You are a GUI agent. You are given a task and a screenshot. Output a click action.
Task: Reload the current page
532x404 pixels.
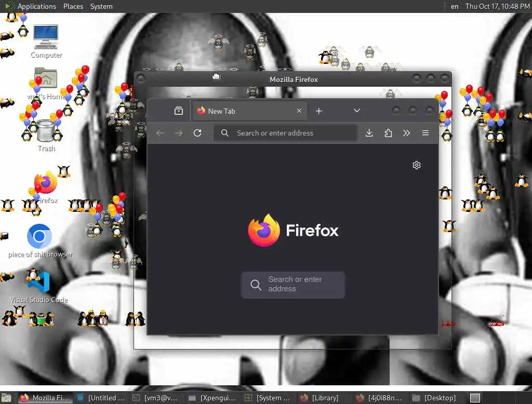(197, 133)
